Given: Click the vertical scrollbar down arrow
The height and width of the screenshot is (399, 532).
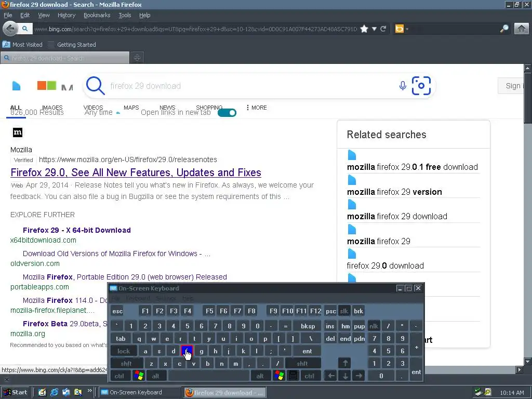Looking at the screenshot, I should point(528,362).
